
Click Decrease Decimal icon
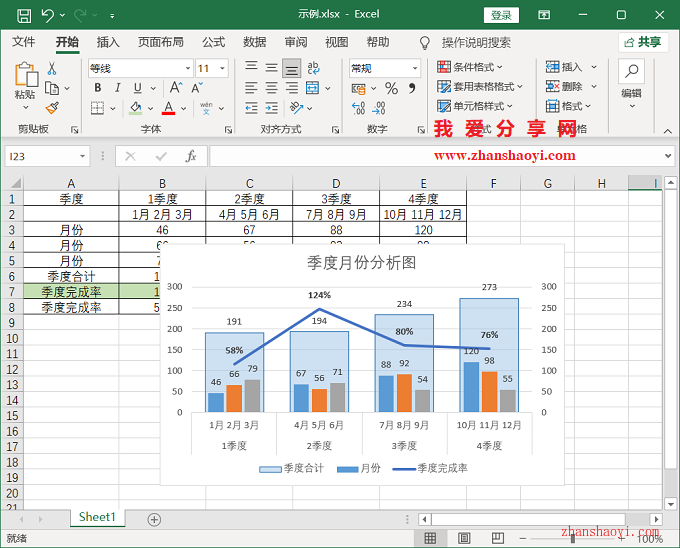pyautogui.click(x=379, y=108)
